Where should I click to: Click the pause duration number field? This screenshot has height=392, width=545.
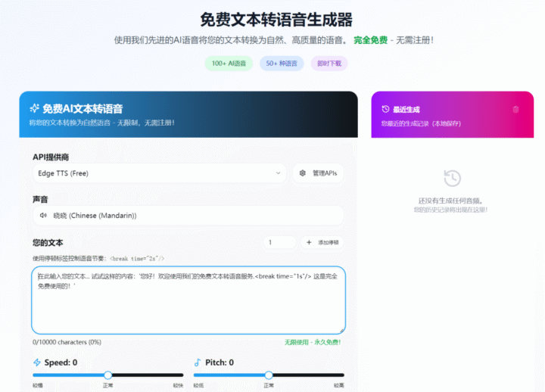click(x=278, y=242)
